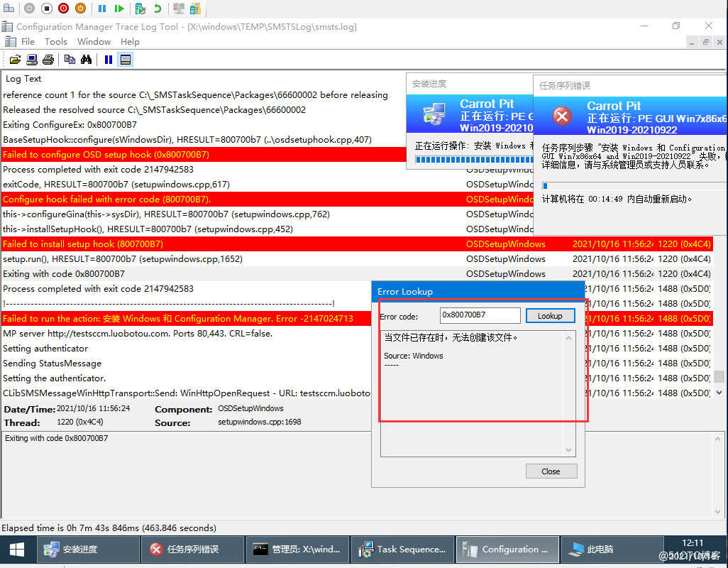
Task: Click restart countdown progress bar in error dialog
Action: (x=634, y=186)
